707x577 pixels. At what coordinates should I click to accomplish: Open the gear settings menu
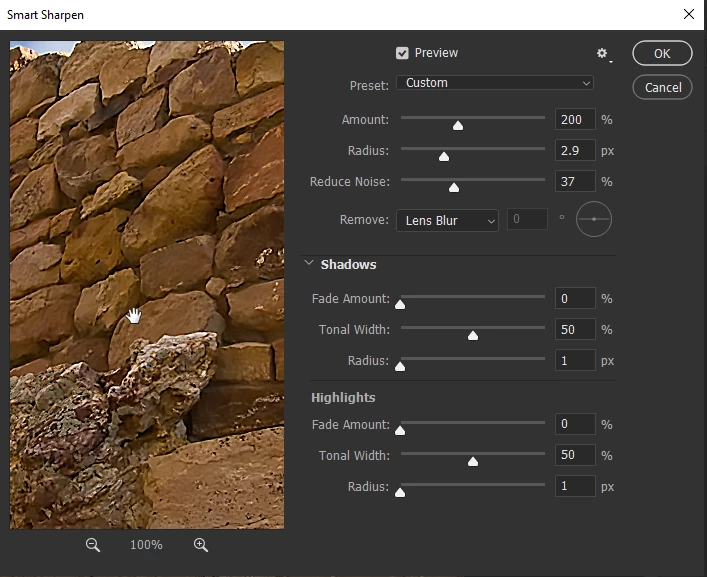tap(603, 54)
